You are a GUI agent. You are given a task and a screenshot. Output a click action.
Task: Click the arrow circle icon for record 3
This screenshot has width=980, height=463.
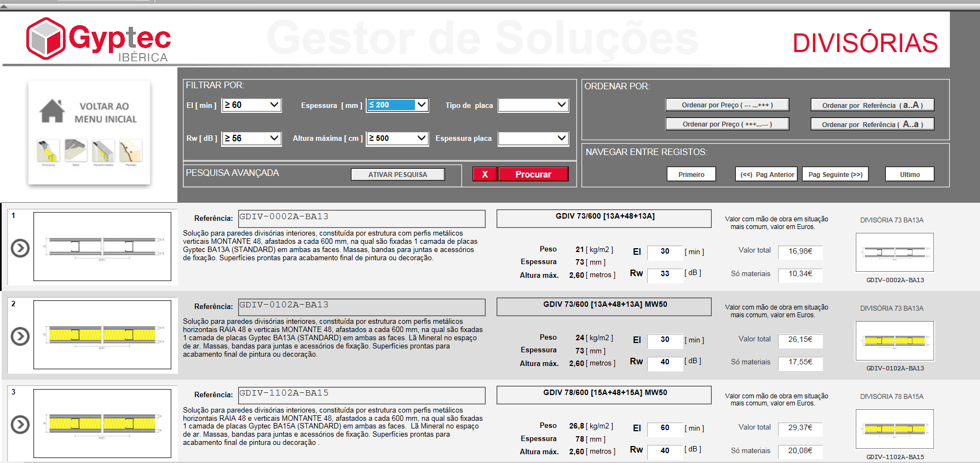[20, 424]
